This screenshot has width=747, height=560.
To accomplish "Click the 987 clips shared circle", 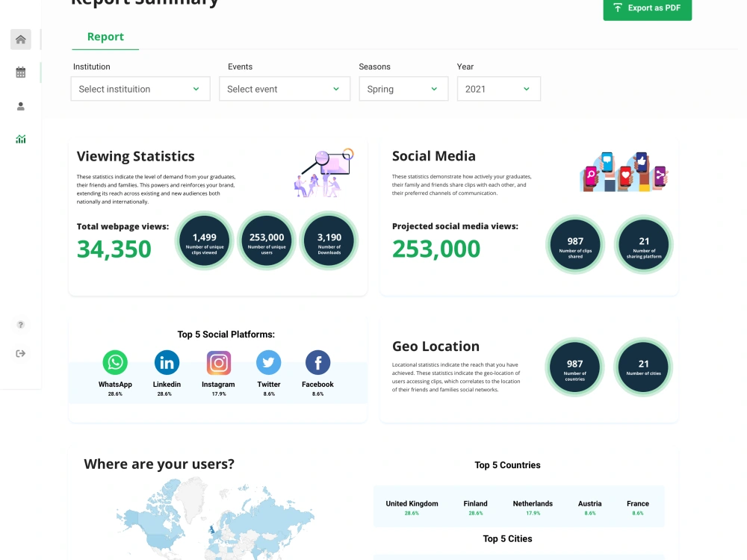I will coord(575,244).
